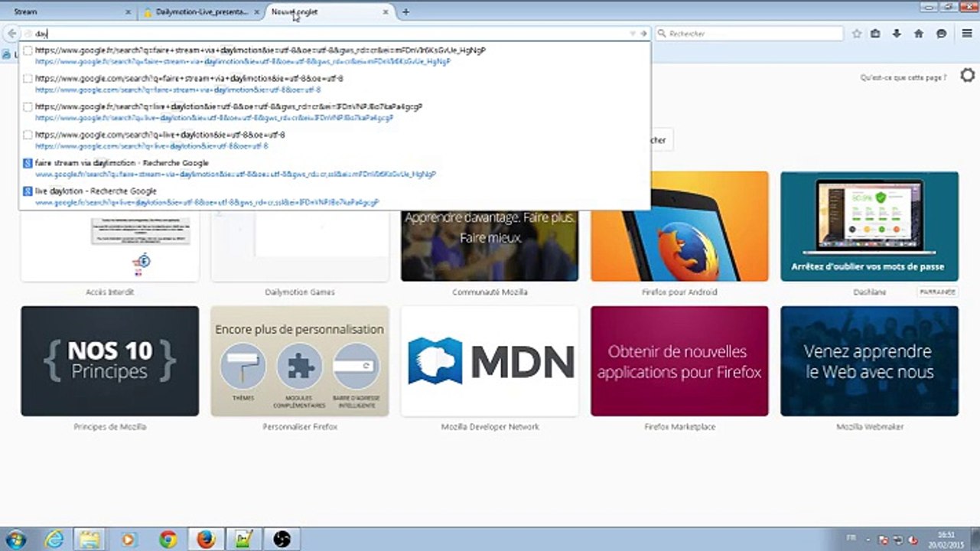This screenshot has width=980, height=551.
Task: Close the Dailymotion-Live tab
Action: (x=256, y=12)
